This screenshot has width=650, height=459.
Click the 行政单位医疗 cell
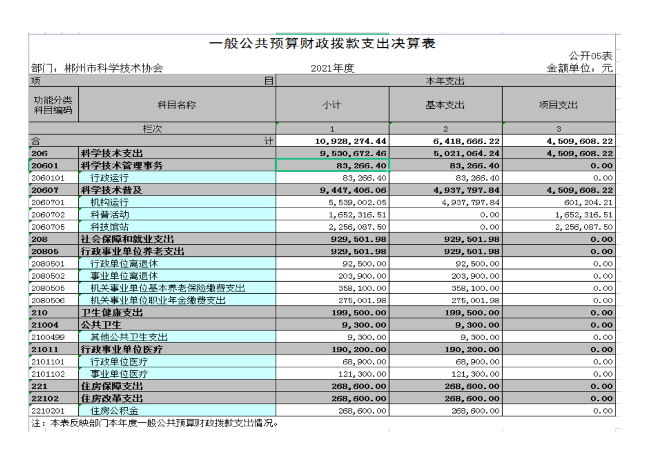click(177, 362)
